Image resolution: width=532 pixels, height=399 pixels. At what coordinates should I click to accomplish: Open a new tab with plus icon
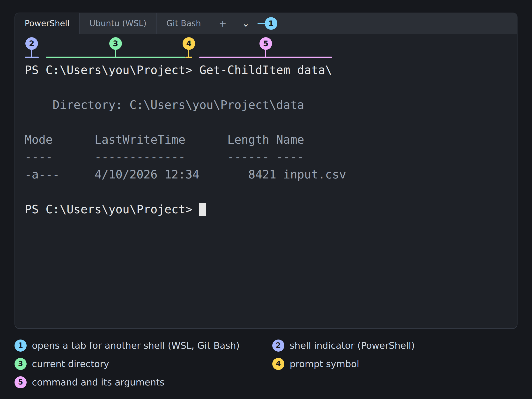click(x=222, y=23)
